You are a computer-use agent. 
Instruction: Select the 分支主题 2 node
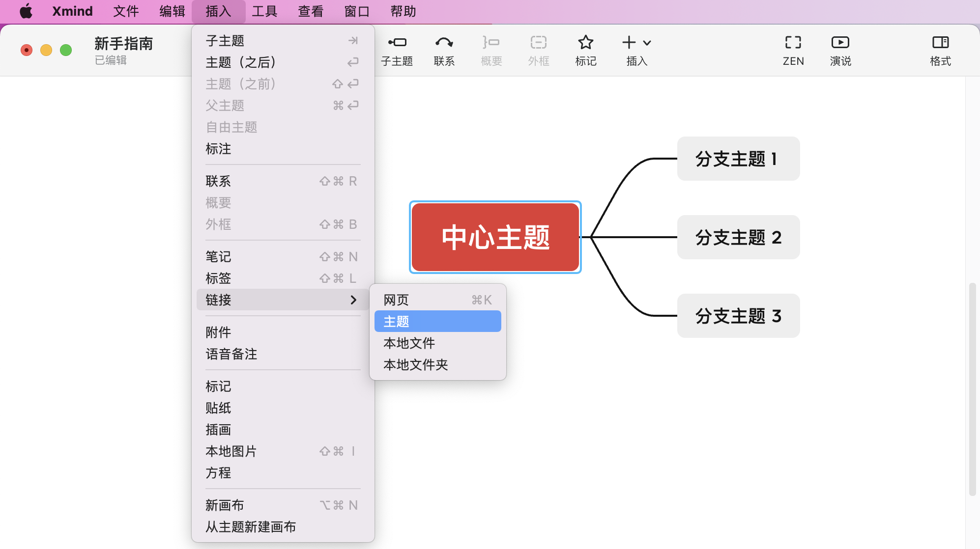click(738, 237)
